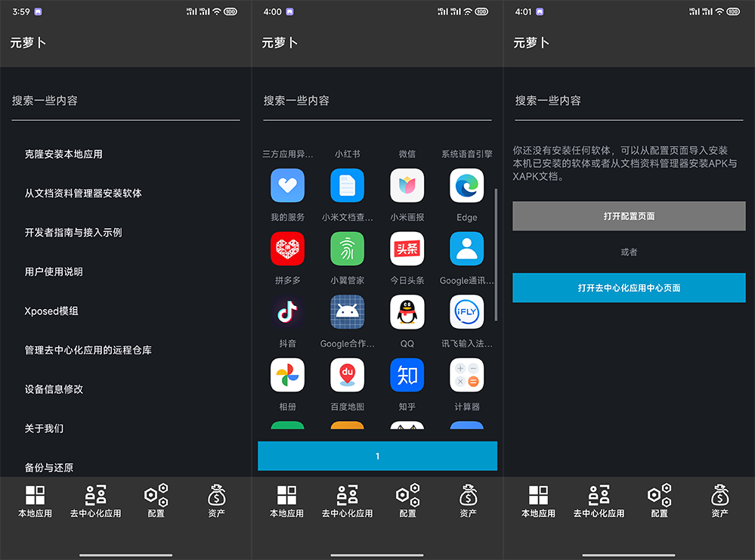This screenshot has width=755, height=560.
Task: Select the Google通讯录 contacts icon
Action: pos(466,249)
